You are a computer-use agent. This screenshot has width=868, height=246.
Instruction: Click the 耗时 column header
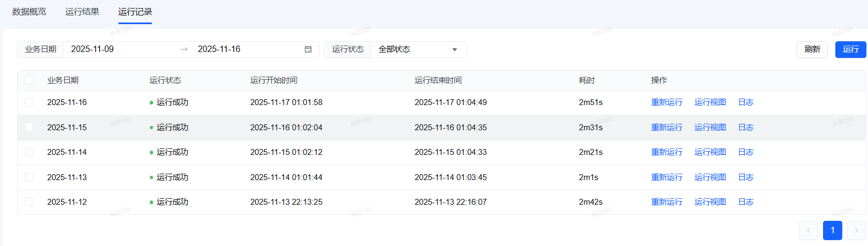pos(587,80)
